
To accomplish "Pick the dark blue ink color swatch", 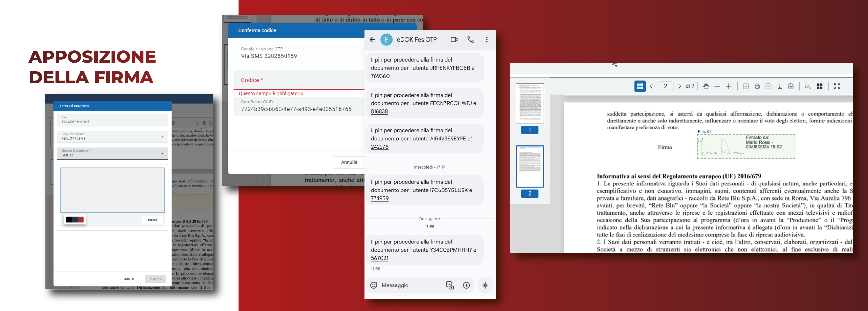I will point(75,219).
